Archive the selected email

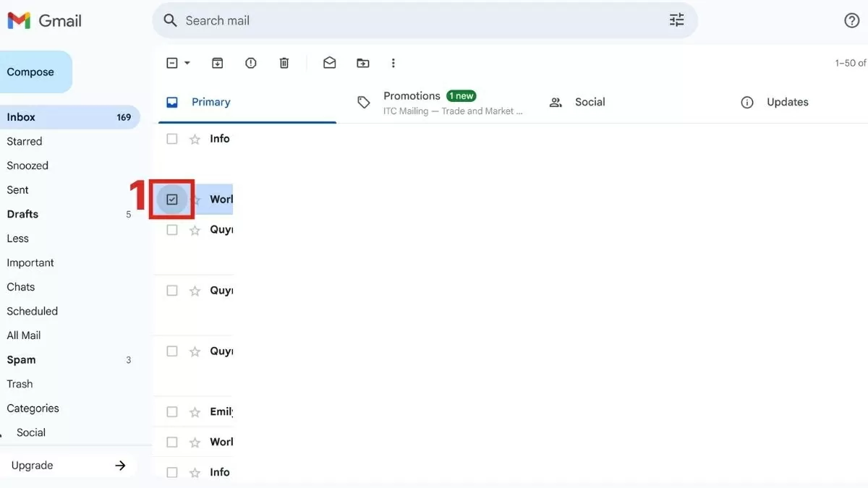click(217, 63)
